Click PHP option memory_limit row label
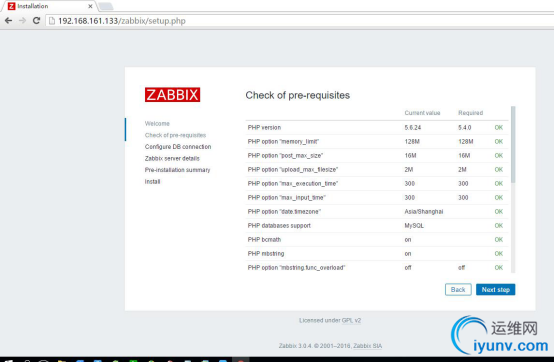554x362 pixels. (283, 142)
